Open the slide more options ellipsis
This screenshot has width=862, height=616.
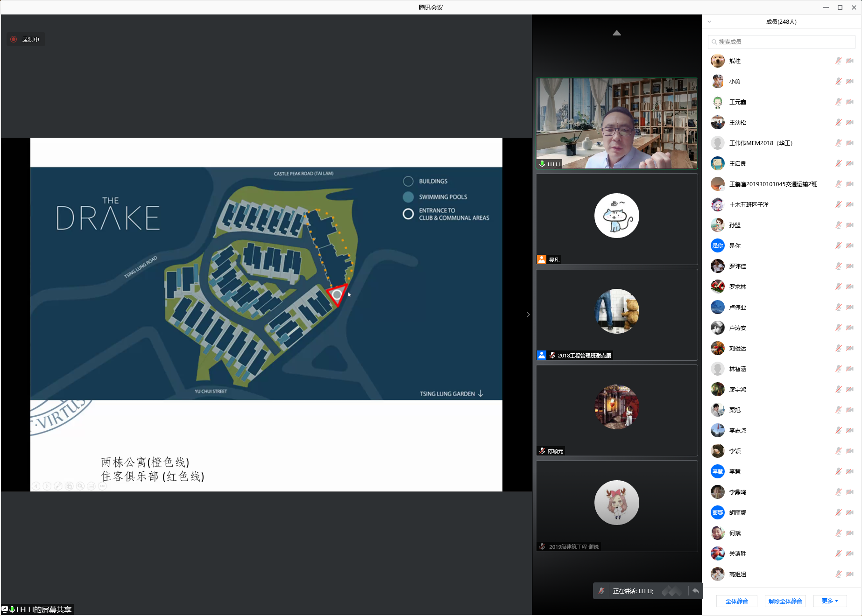[103, 486]
